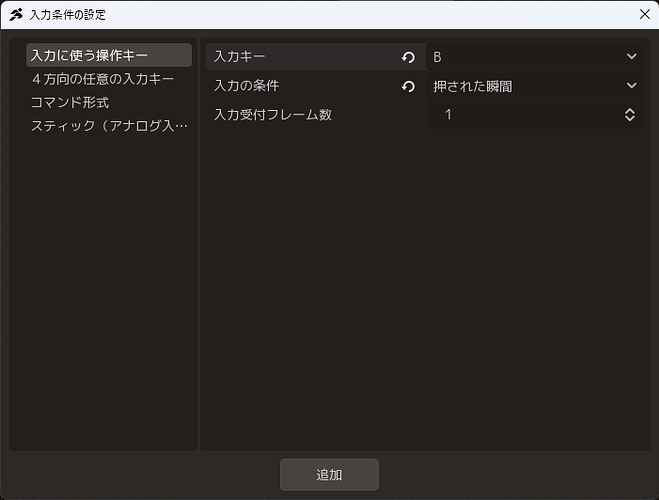This screenshot has width=659, height=500.
Task: Click the 入力の条件 label
Action: tap(246, 86)
